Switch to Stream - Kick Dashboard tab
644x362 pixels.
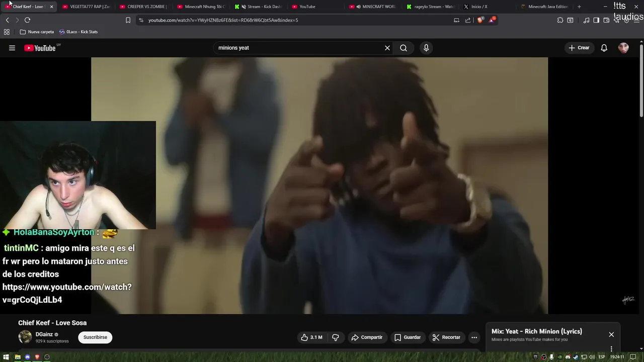click(258, 7)
